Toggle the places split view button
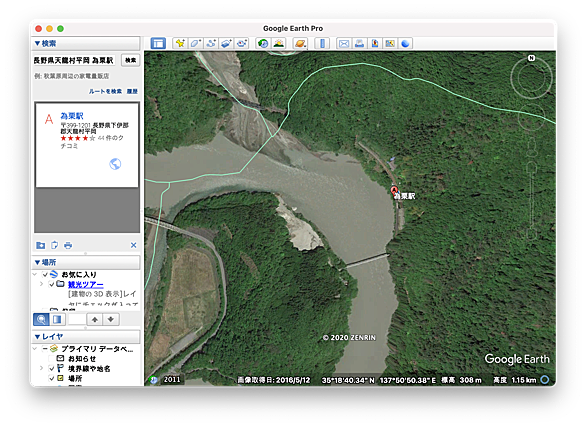The image size is (586, 426). (57, 320)
